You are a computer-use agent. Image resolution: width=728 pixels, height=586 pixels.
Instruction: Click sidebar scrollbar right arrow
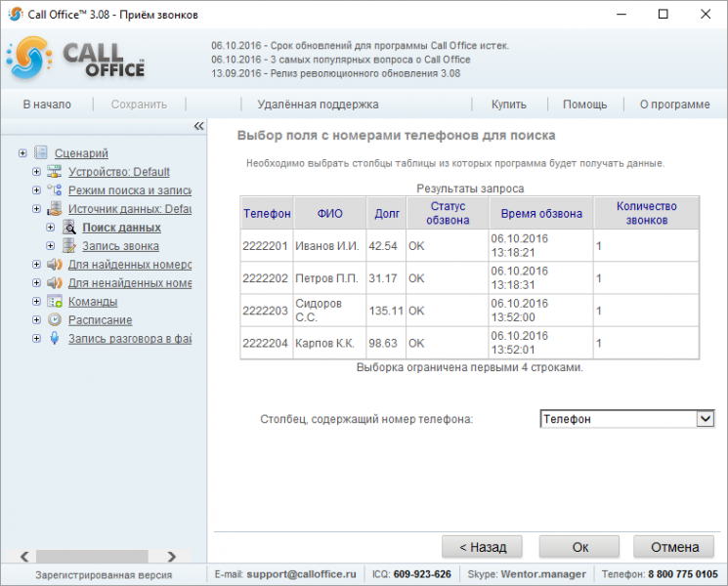172,556
